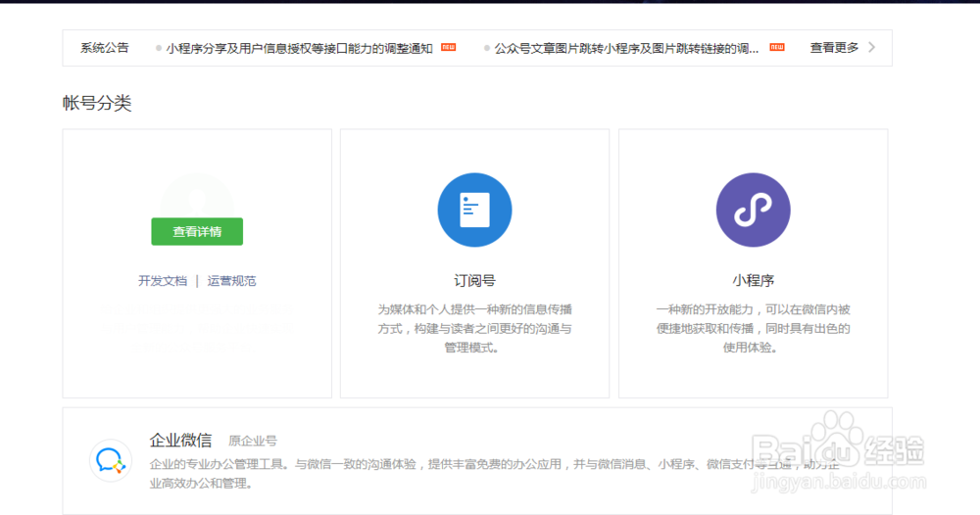The height and width of the screenshot is (515, 980).
Task: Click the chevron arrow next to 查看更多
Action: [872, 47]
